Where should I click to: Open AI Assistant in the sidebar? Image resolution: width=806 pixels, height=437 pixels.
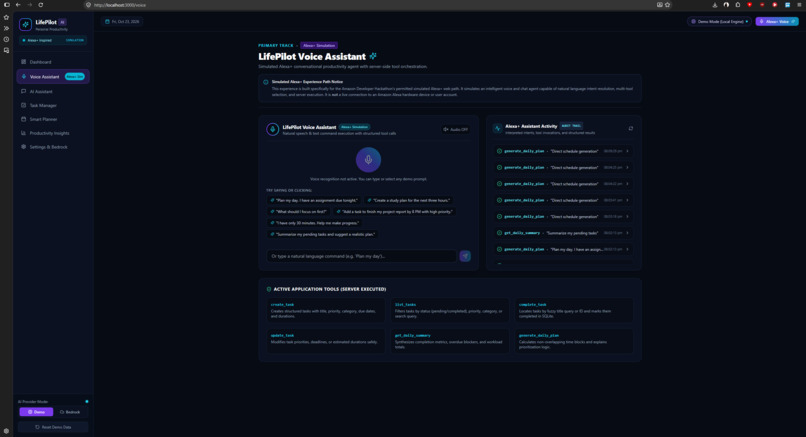[x=53, y=92]
